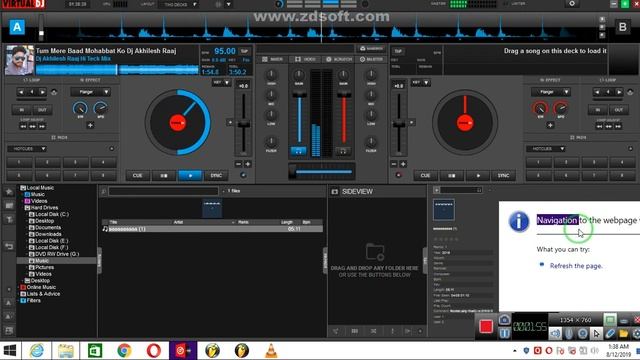This screenshot has height=360, width=640.
Task: Click red stop recording button in recorder
Action: pyautogui.click(x=486, y=327)
